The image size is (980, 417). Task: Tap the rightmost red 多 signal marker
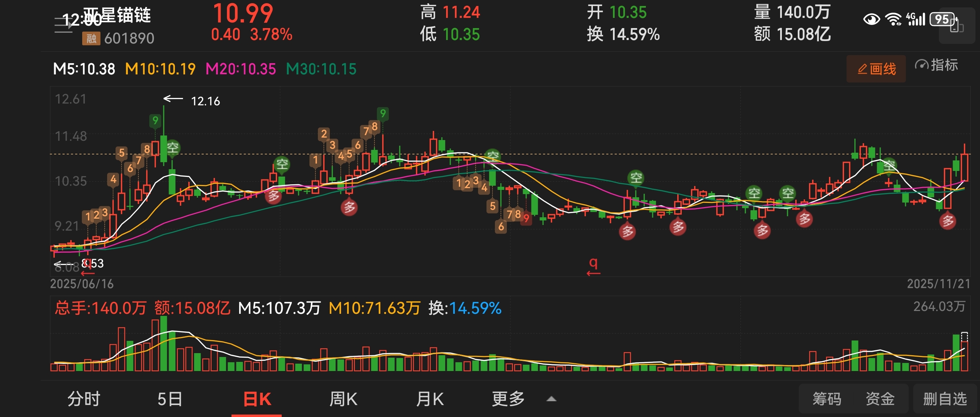(x=948, y=220)
